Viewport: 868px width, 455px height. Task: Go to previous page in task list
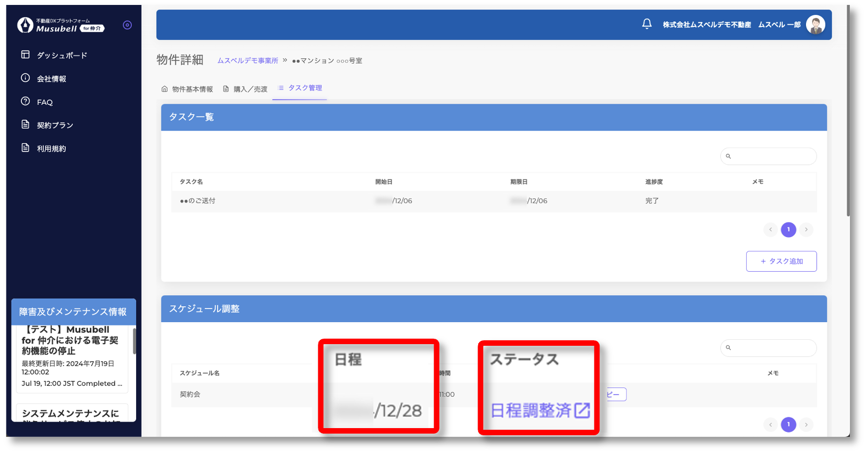[770, 229]
